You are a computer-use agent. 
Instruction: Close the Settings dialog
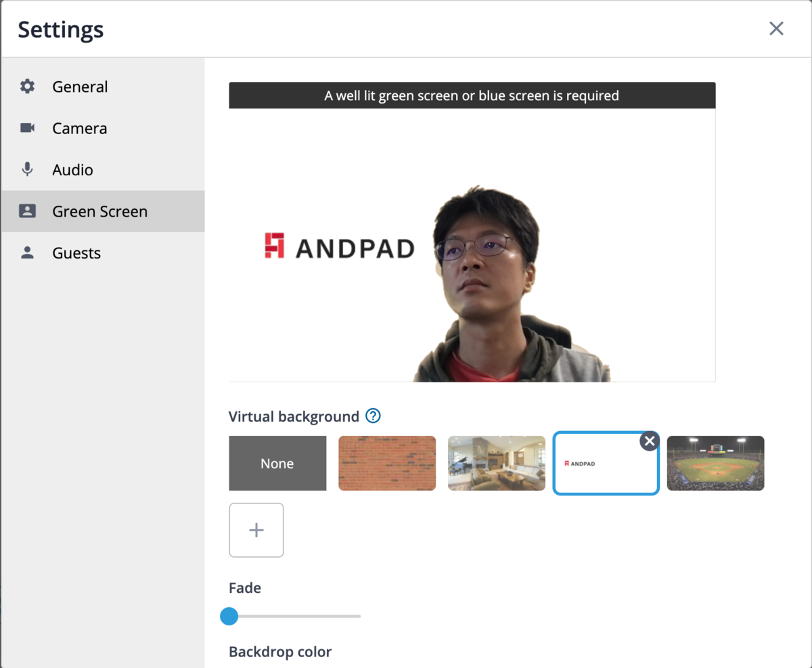point(776,28)
